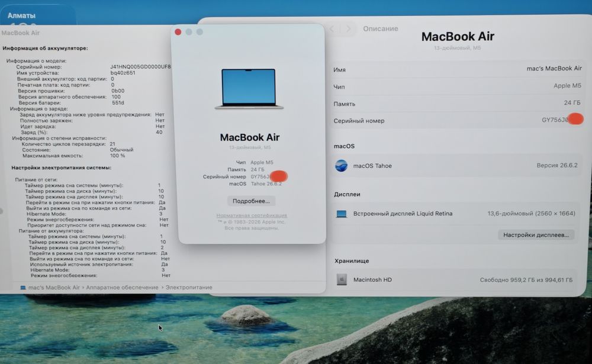Click Используемый источник электропитания row

[x=98, y=265]
